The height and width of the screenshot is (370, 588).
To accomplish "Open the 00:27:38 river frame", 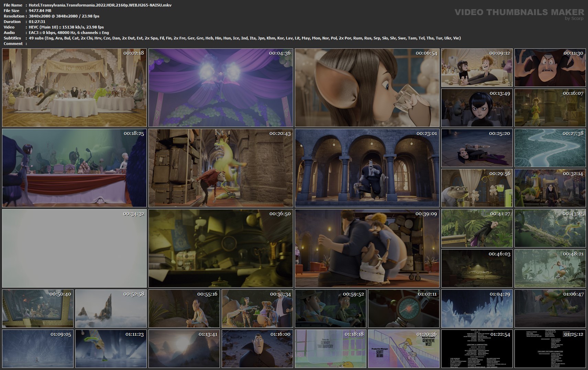I will coord(550,148).
